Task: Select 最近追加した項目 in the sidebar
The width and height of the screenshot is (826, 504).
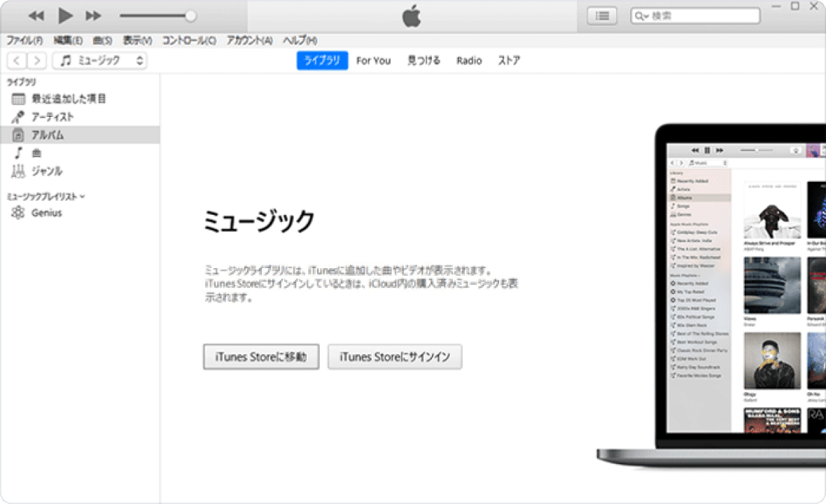Action: tap(80, 99)
